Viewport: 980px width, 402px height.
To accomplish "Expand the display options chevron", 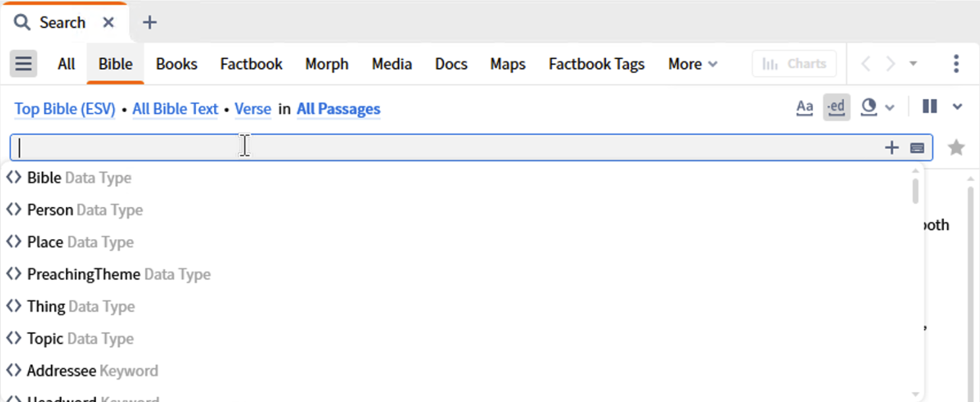I will tap(890, 107).
